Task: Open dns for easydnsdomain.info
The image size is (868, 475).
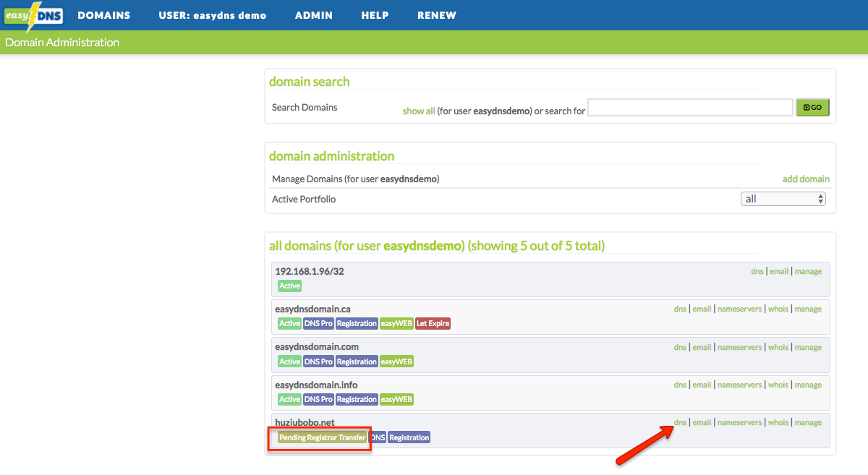Action: coord(680,385)
